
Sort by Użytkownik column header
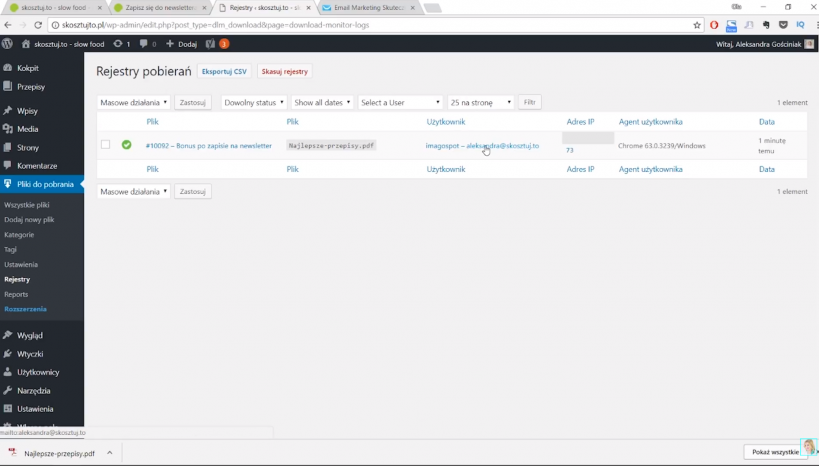tap(446, 122)
